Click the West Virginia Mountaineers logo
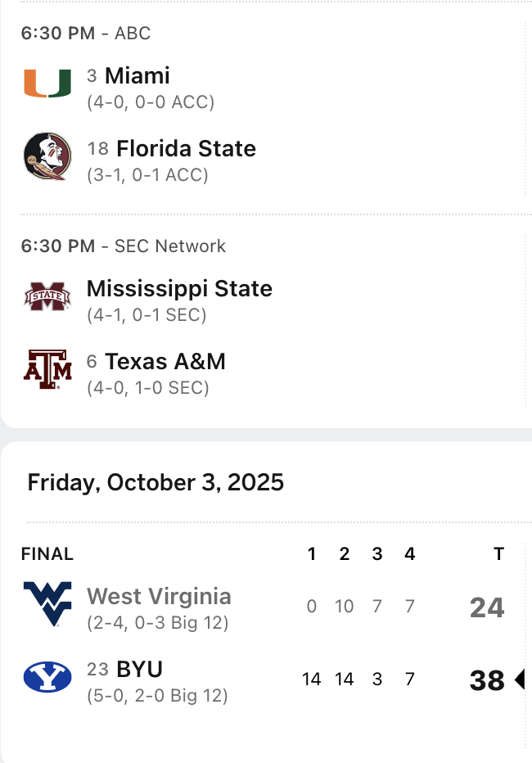Image resolution: width=532 pixels, height=763 pixels. [x=47, y=604]
